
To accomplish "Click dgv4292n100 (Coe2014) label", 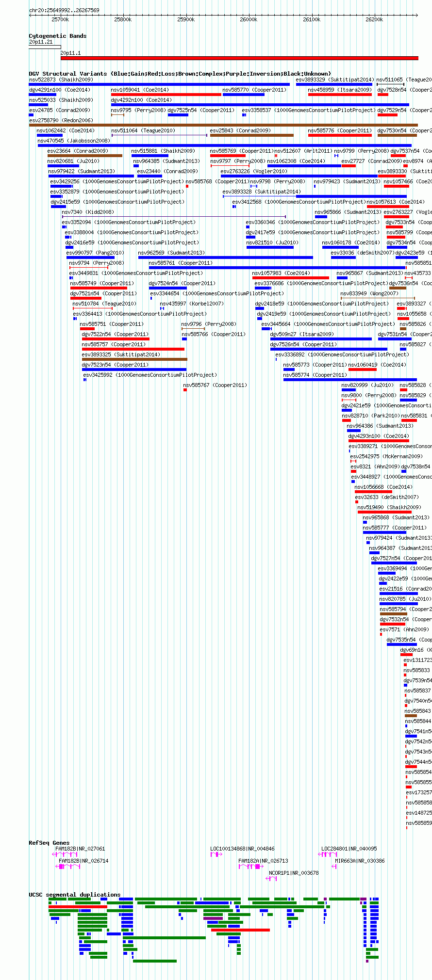I will [x=141, y=100].
